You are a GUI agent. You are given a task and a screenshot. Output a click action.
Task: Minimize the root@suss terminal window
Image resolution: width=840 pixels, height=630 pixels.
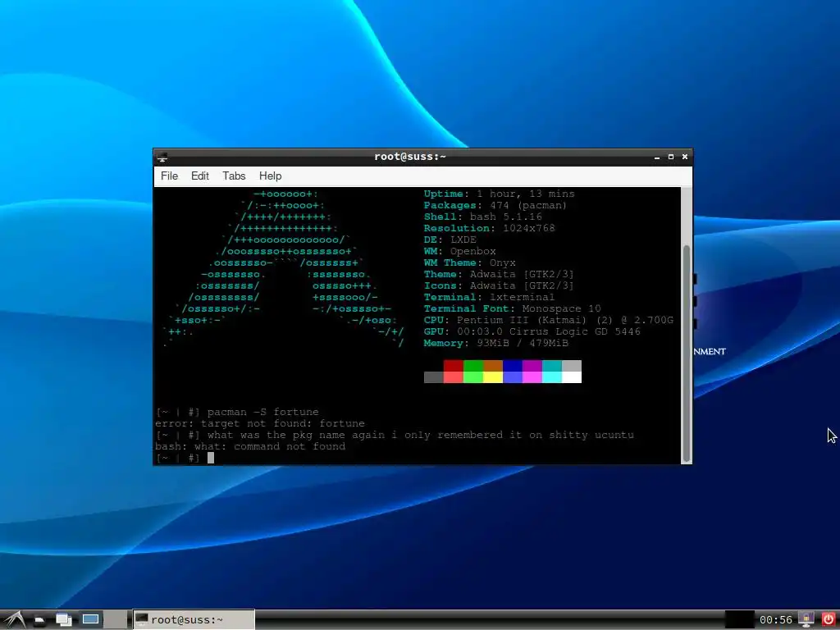[657, 157]
